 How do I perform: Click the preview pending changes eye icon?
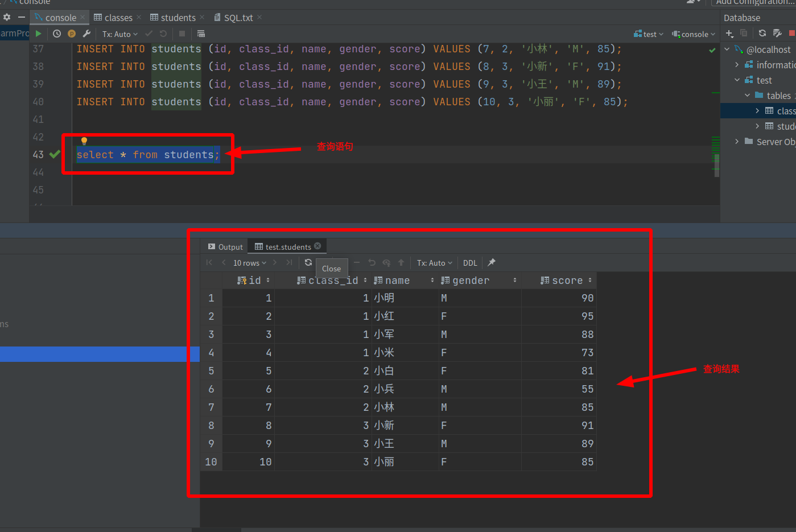coord(387,262)
